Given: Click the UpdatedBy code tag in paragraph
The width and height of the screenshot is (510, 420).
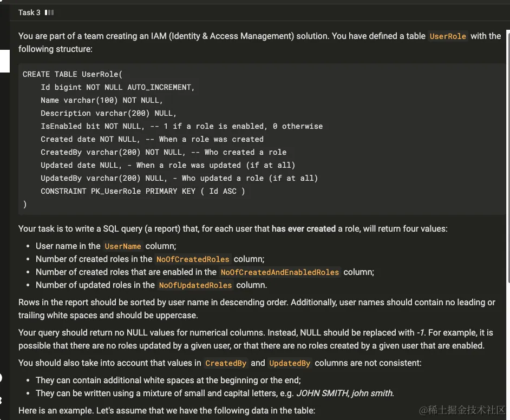Looking at the screenshot, I should pos(290,363).
